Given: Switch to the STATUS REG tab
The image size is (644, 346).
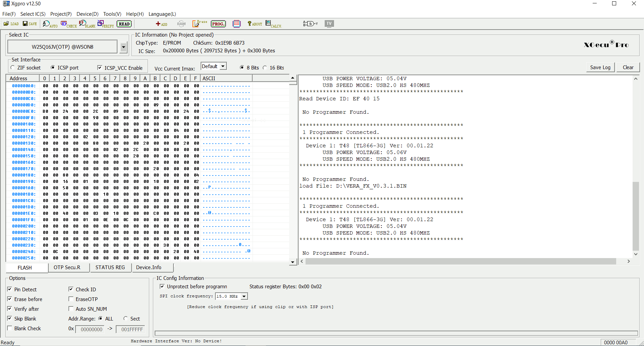Looking at the screenshot, I should coord(110,267).
